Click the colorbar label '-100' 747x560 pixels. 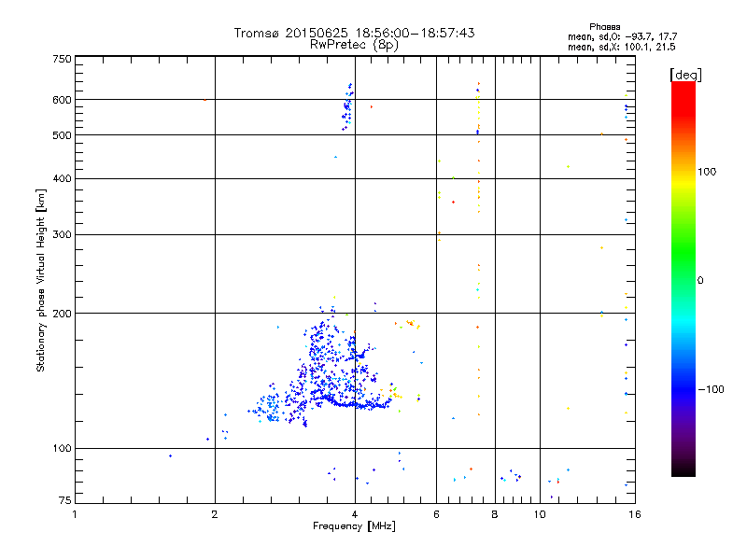click(711, 389)
